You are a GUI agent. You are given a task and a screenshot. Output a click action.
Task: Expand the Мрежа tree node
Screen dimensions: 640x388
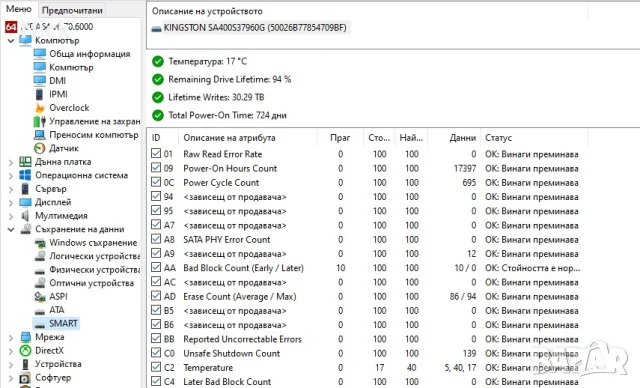pos(11,338)
